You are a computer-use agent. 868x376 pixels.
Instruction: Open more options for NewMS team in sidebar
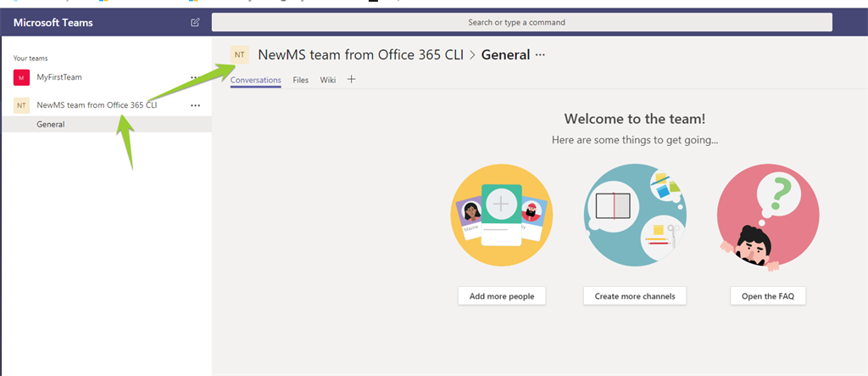(x=196, y=105)
